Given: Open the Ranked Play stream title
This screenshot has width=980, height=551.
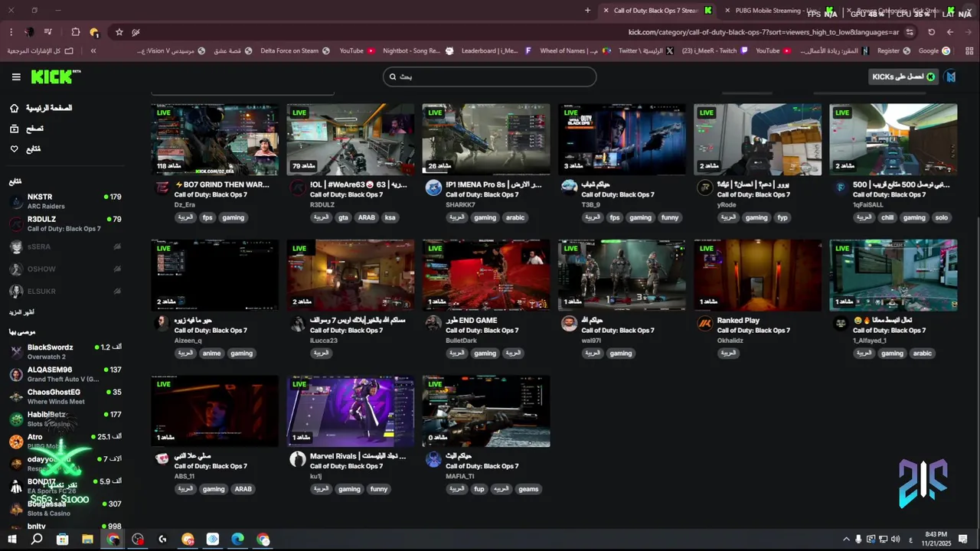Looking at the screenshot, I should (738, 321).
